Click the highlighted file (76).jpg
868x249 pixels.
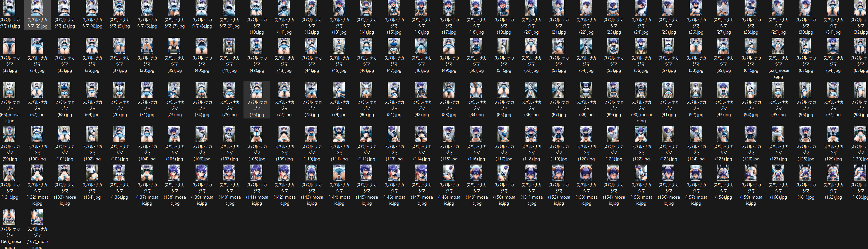[x=257, y=100]
